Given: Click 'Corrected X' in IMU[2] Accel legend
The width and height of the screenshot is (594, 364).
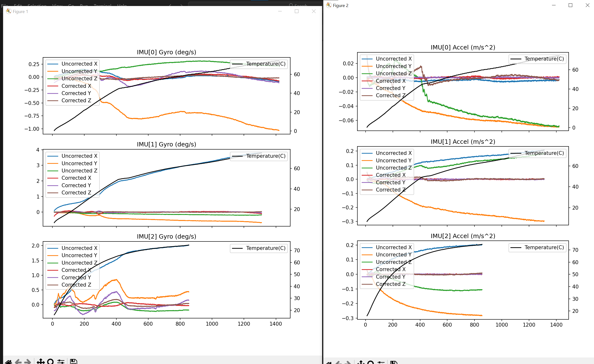Looking at the screenshot, I should 391,269.
